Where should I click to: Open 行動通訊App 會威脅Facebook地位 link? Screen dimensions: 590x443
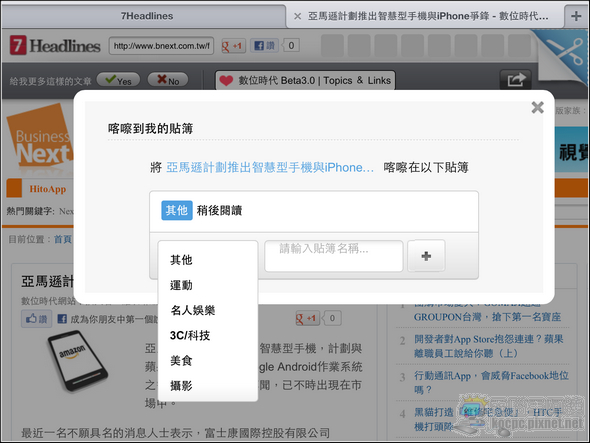(x=491, y=382)
